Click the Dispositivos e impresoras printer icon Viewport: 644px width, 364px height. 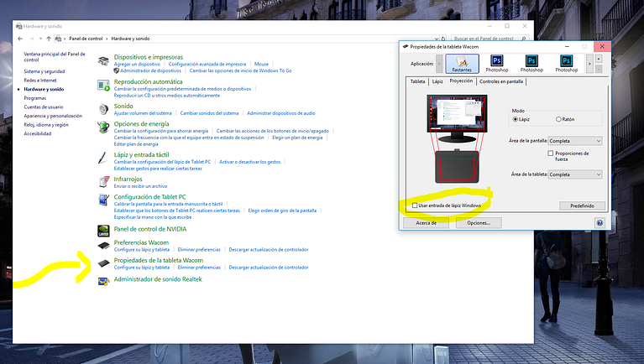103,60
